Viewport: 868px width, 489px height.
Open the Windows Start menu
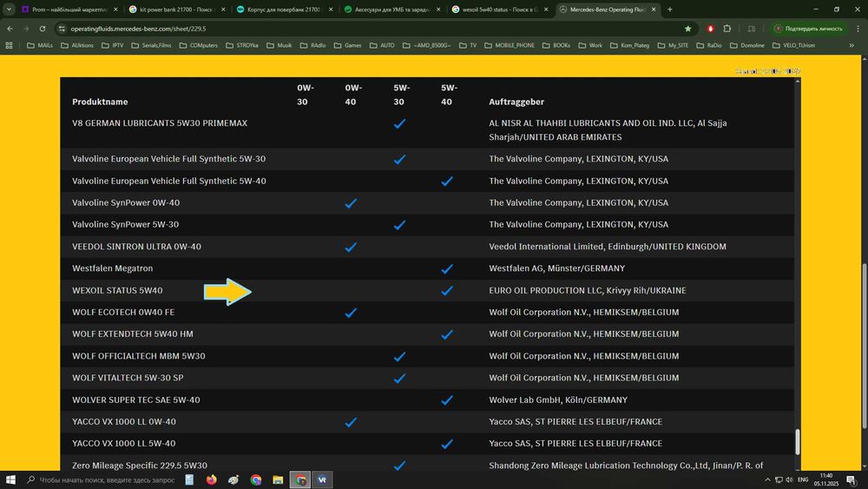tap(10, 479)
